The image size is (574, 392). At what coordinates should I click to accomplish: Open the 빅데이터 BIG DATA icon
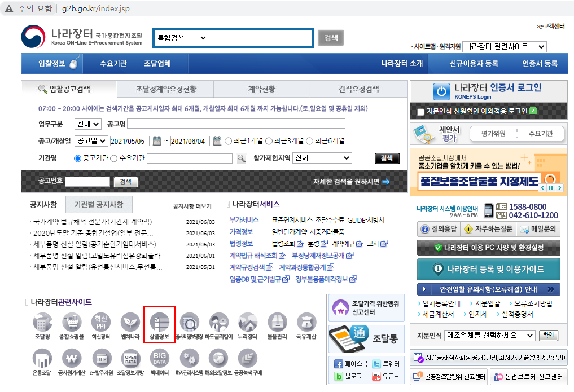point(160,358)
